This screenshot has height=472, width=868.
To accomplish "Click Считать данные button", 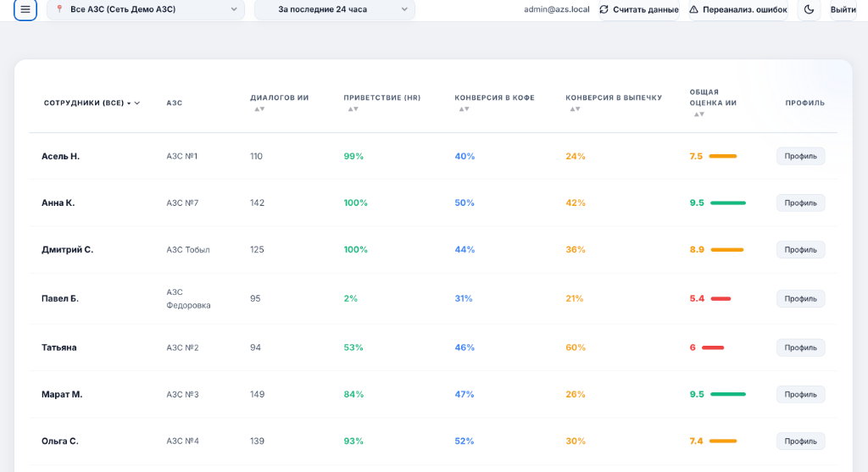I will click(639, 9).
